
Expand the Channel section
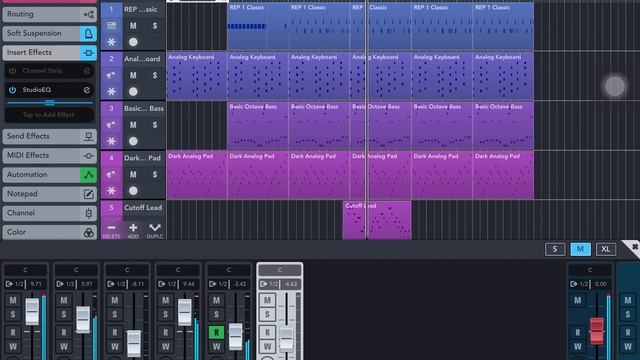[49, 213]
